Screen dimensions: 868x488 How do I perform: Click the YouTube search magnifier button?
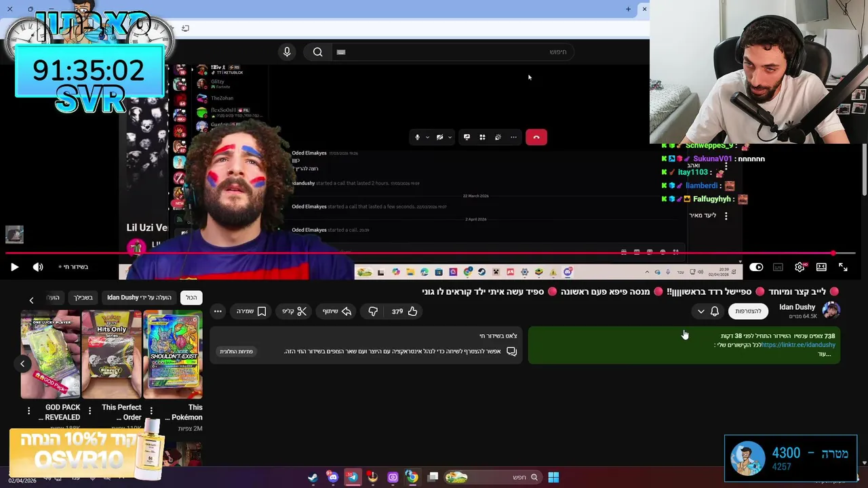[x=317, y=52]
